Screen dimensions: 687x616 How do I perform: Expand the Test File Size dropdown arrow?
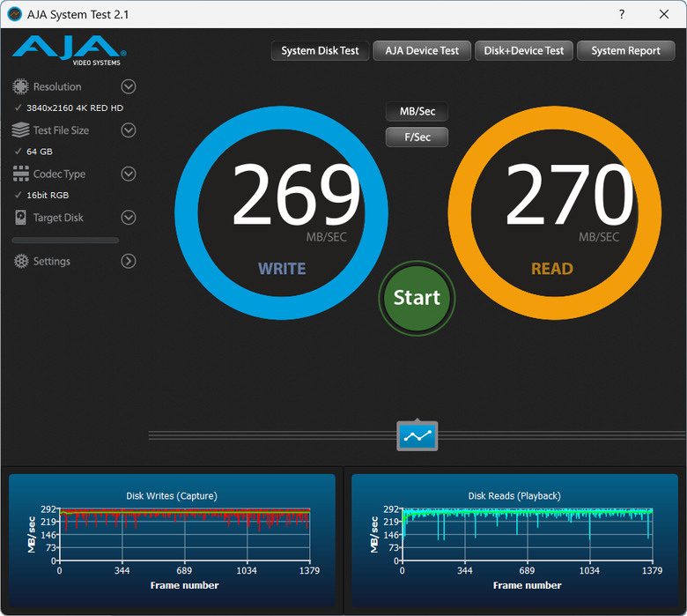[129, 130]
